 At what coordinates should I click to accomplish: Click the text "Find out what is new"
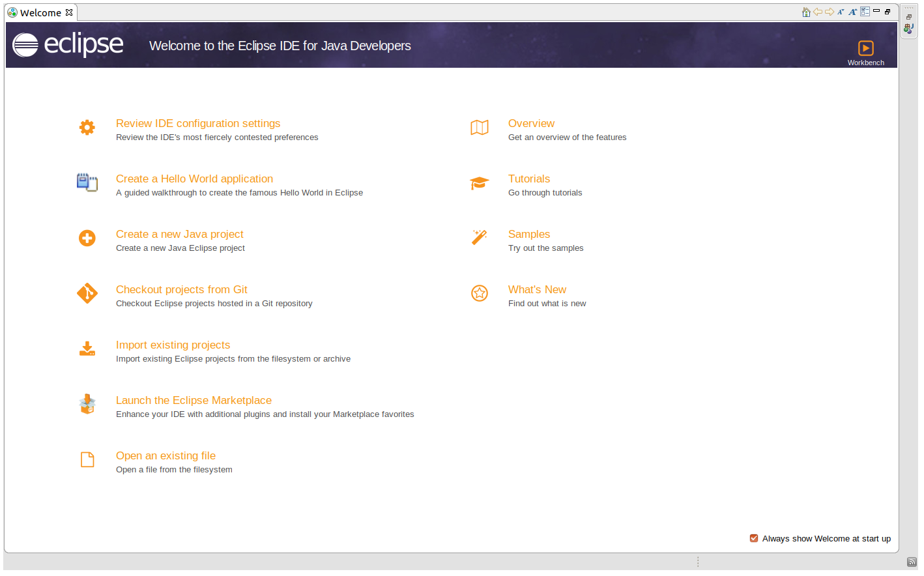(547, 304)
